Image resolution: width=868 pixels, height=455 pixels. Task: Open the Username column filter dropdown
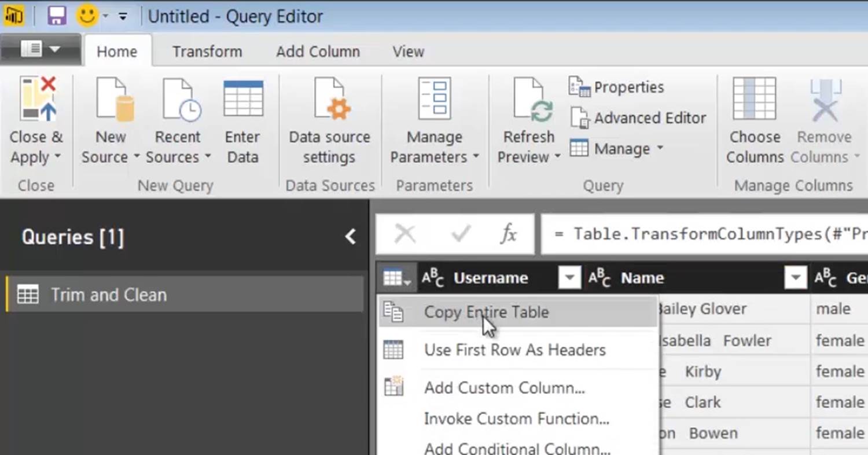[x=569, y=278]
